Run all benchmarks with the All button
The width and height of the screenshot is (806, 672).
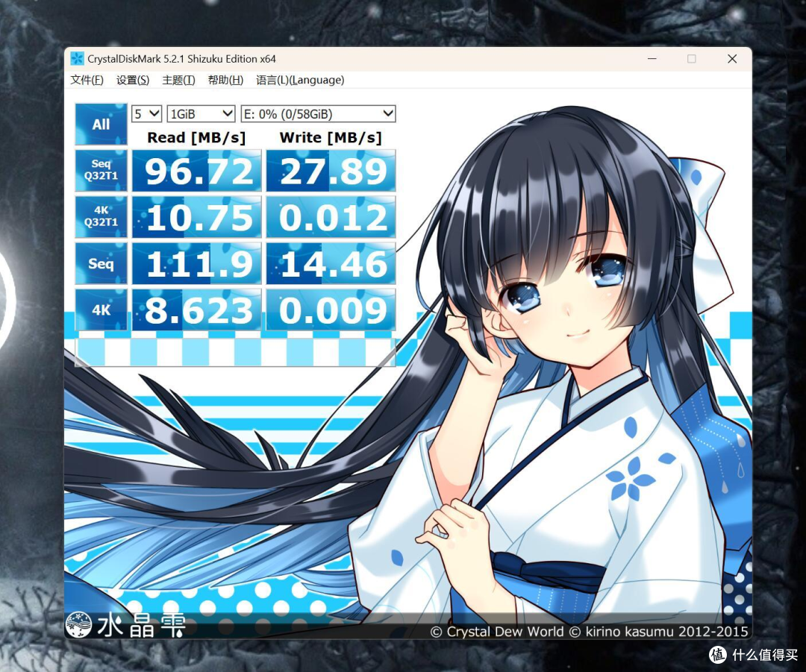[x=101, y=125]
